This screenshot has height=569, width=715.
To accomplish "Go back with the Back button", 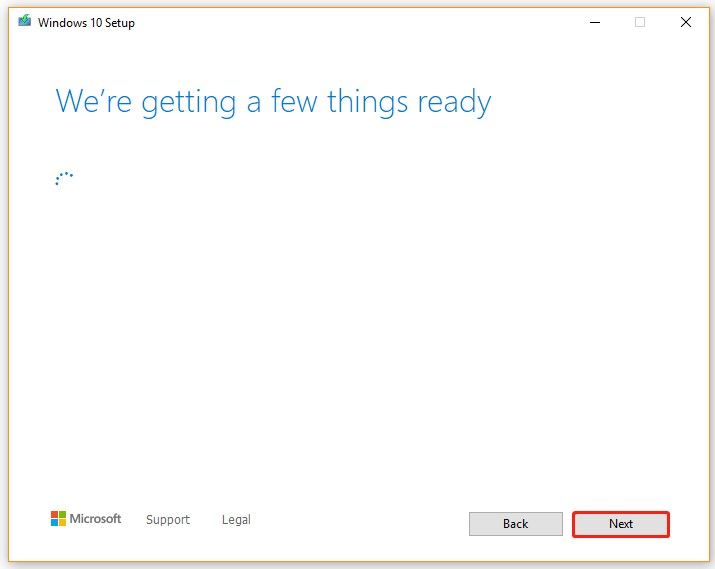I will 516,524.
